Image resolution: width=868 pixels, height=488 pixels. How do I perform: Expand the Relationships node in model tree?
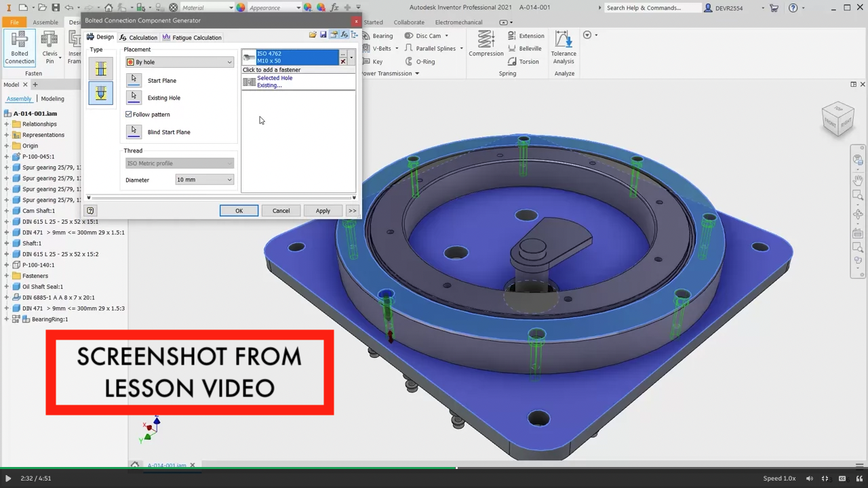click(x=7, y=124)
